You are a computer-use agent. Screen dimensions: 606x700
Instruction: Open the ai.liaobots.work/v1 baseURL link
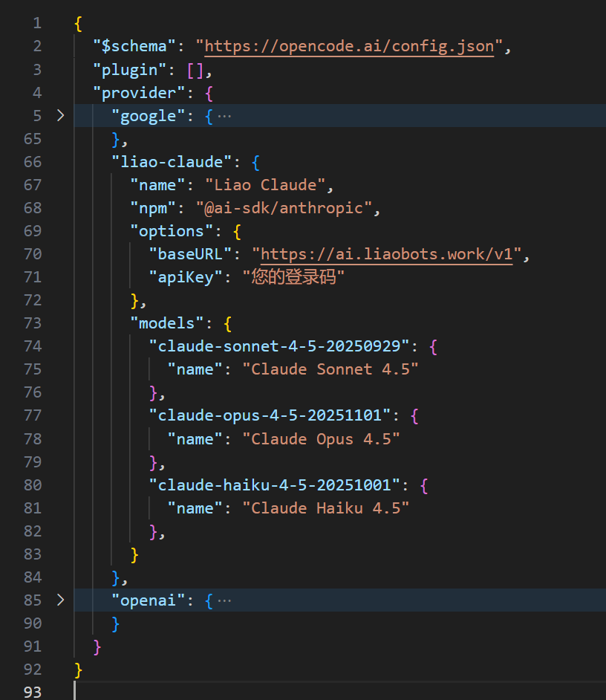click(386, 254)
